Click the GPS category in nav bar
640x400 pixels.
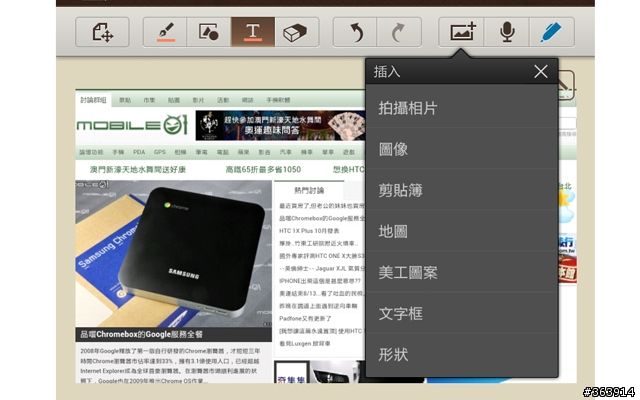160,152
